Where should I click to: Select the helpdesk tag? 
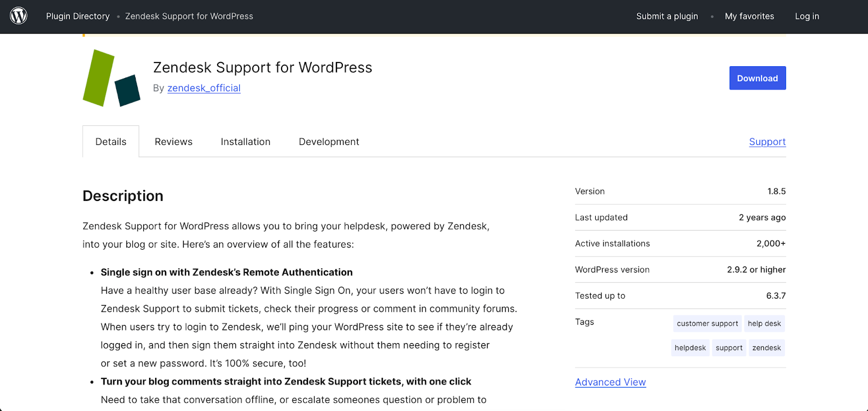tap(690, 348)
